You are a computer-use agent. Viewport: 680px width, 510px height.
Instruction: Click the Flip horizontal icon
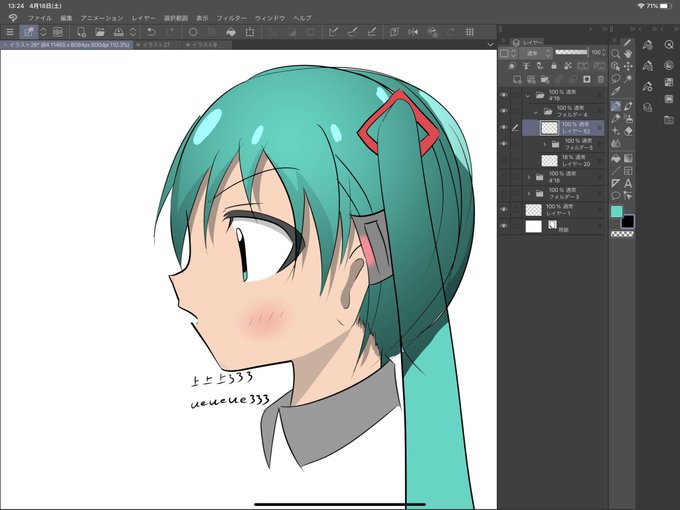tap(413, 32)
